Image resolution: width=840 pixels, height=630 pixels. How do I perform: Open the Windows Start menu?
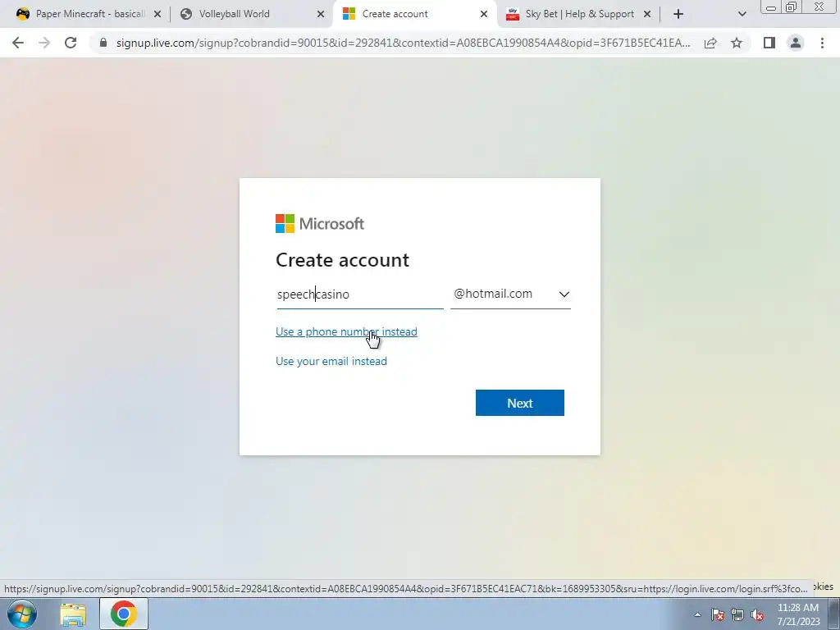(22, 614)
